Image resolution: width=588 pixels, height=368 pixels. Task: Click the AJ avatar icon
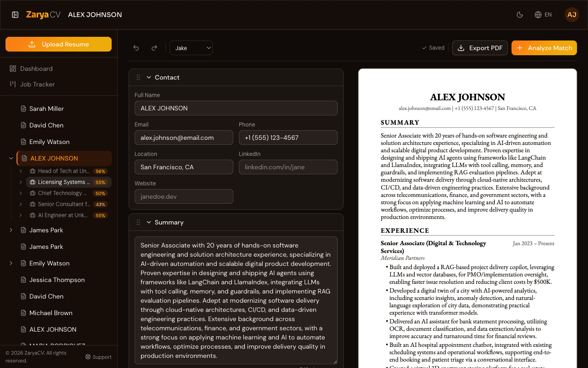pos(571,14)
